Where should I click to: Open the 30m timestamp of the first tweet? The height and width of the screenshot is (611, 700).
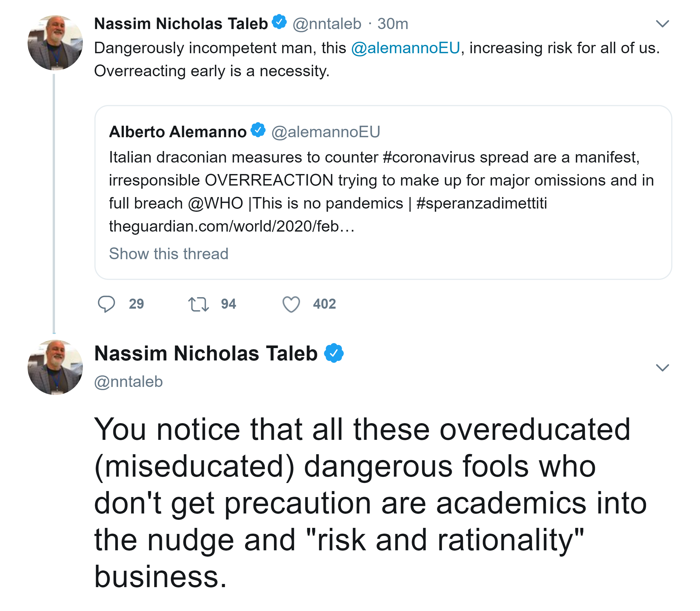(393, 24)
